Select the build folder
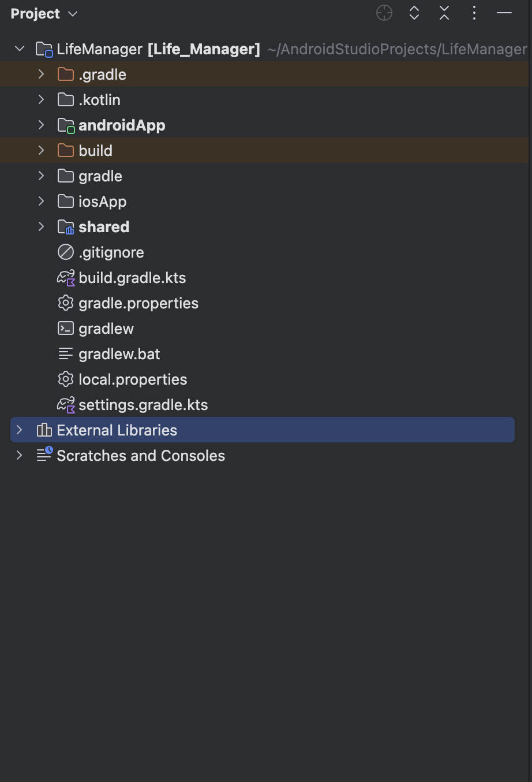This screenshot has height=782, width=532. pos(96,151)
